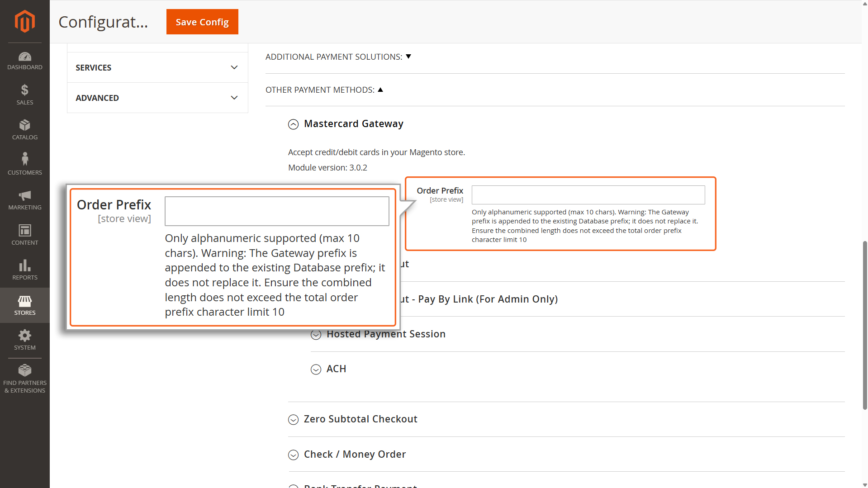Expand the Services configuration section
The image size is (868, 488).
tap(157, 67)
